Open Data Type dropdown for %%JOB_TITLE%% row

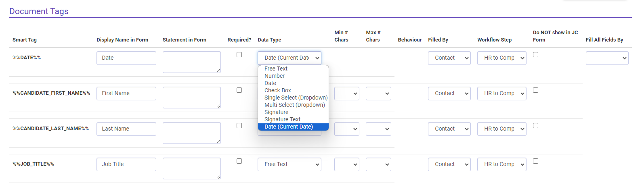pyautogui.click(x=289, y=164)
